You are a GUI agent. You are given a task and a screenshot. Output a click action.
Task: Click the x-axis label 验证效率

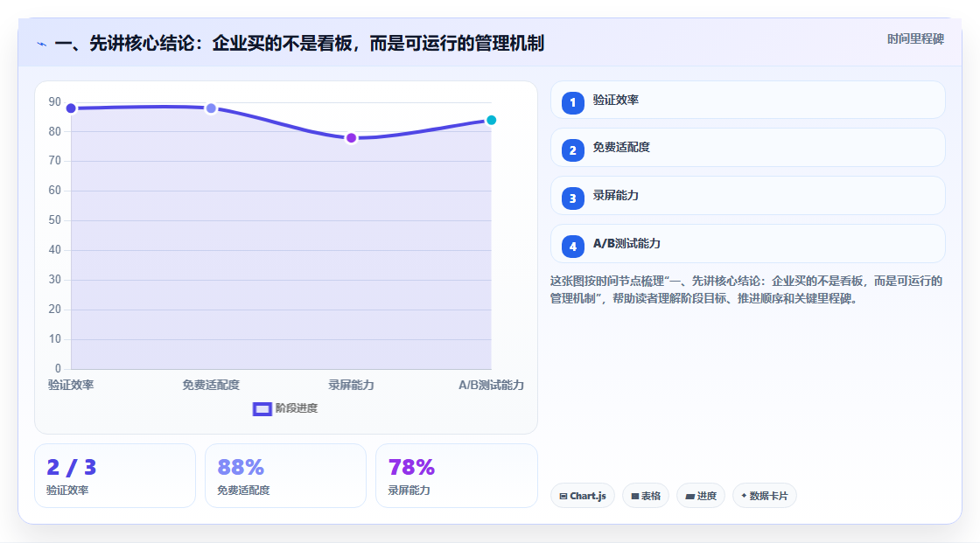(71, 386)
